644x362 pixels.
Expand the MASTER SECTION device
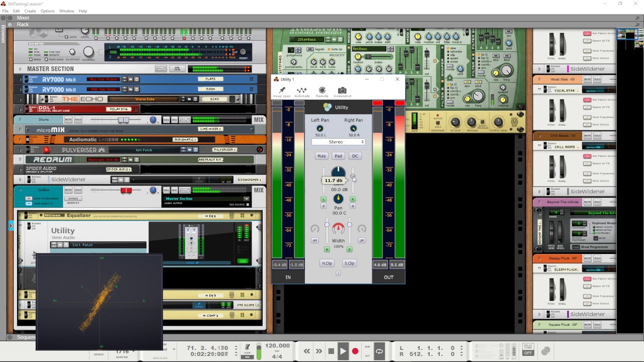20,69
